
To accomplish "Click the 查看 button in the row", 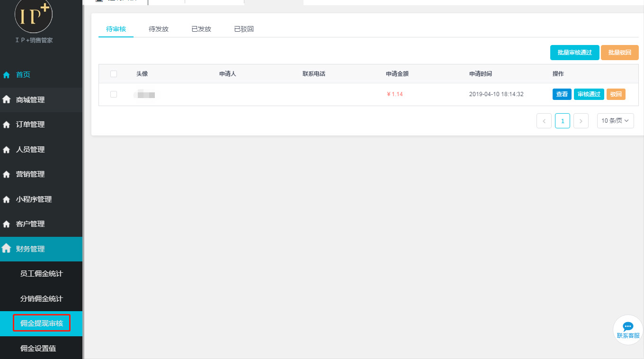I will click(x=562, y=94).
